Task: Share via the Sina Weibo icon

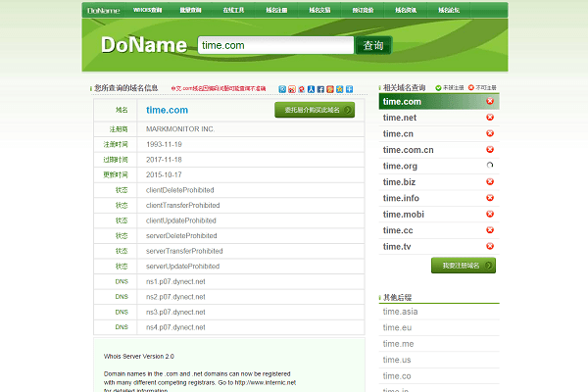Action: coord(292,89)
